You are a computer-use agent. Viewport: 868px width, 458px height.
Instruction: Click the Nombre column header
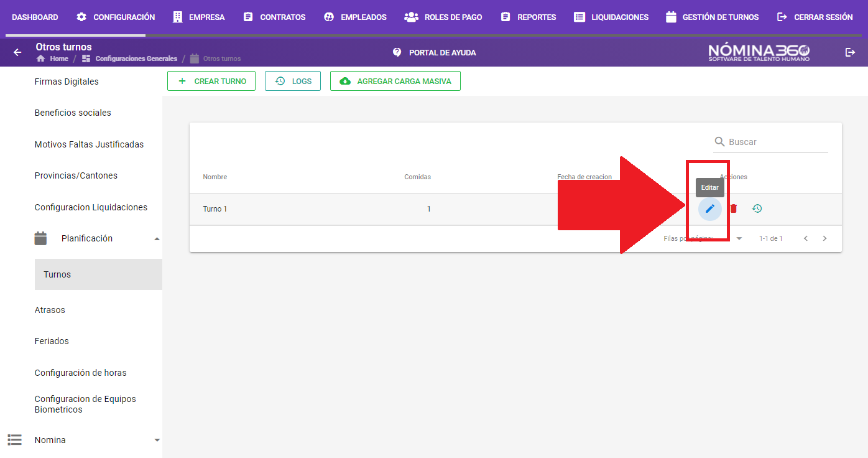pos(215,177)
